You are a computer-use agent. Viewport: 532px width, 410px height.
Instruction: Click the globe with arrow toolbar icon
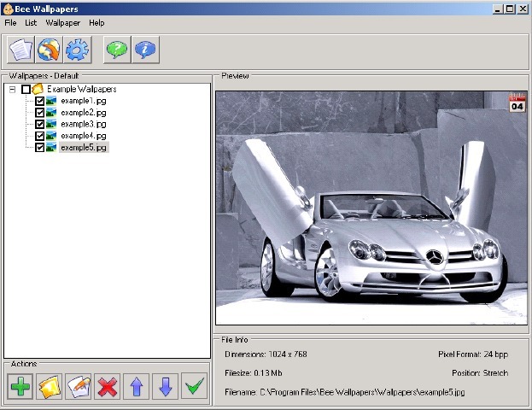pyautogui.click(x=49, y=50)
